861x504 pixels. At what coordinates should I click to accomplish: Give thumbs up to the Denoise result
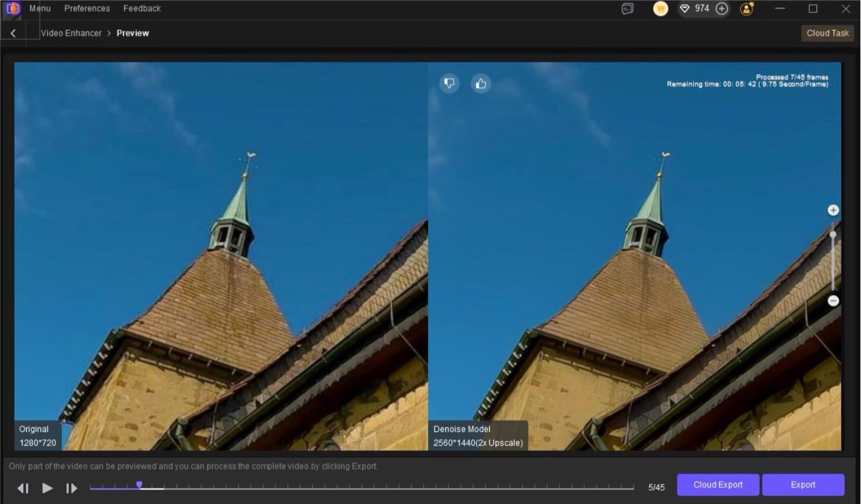coord(481,83)
